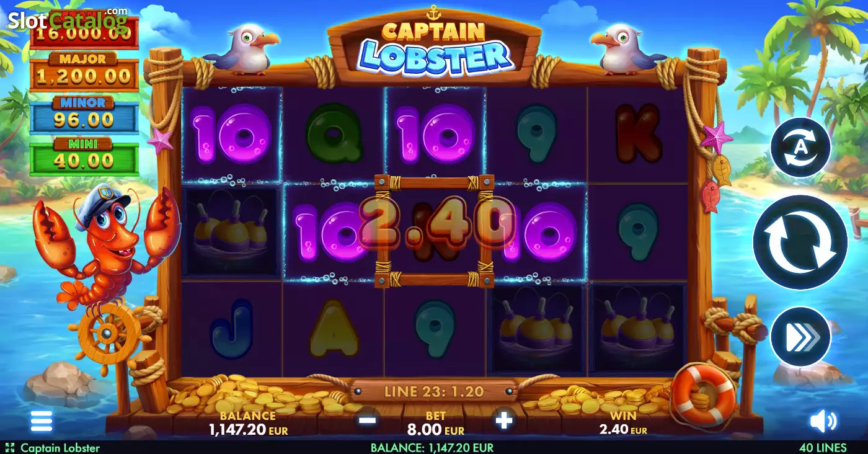Click the K symbol on top row

point(639,133)
